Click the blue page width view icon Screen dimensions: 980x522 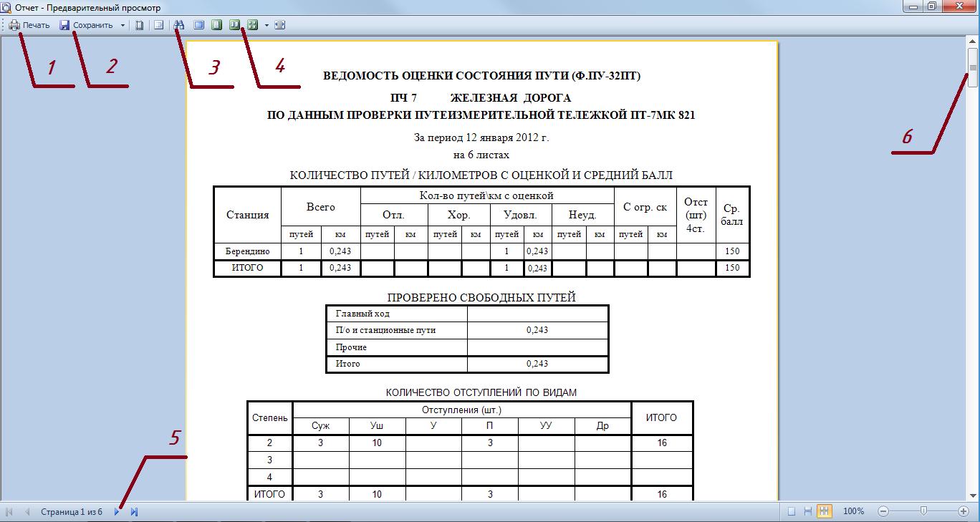click(x=198, y=25)
